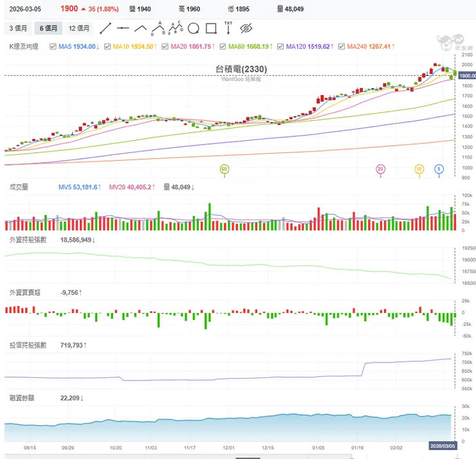Select the trend line drawing tool
476x459 pixels.
click(x=105, y=28)
